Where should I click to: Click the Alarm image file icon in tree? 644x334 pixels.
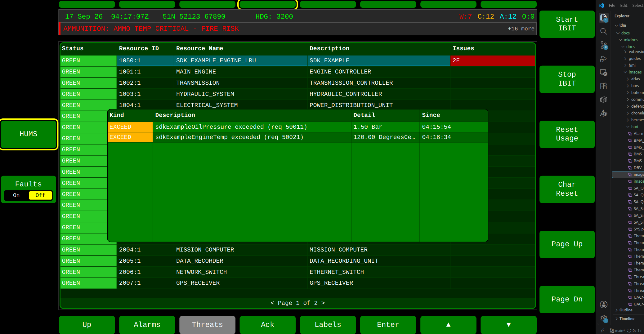pos(630,134)
